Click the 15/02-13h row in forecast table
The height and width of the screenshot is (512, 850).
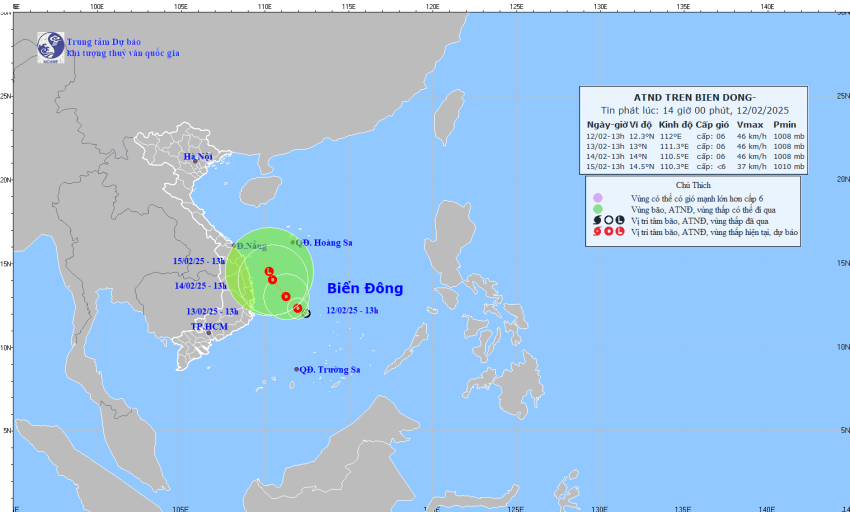tap(695, 167)
